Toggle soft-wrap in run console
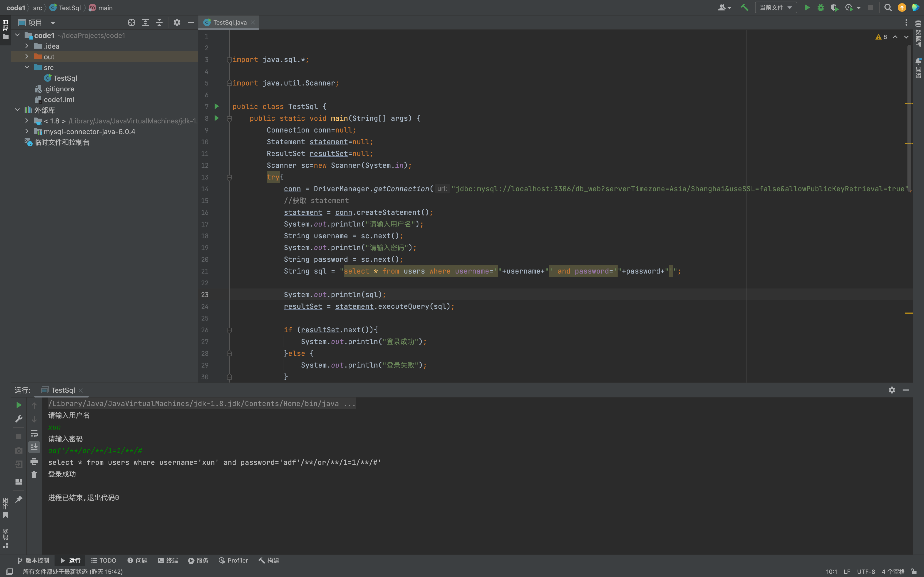924x577 pixels. (34, 433)
